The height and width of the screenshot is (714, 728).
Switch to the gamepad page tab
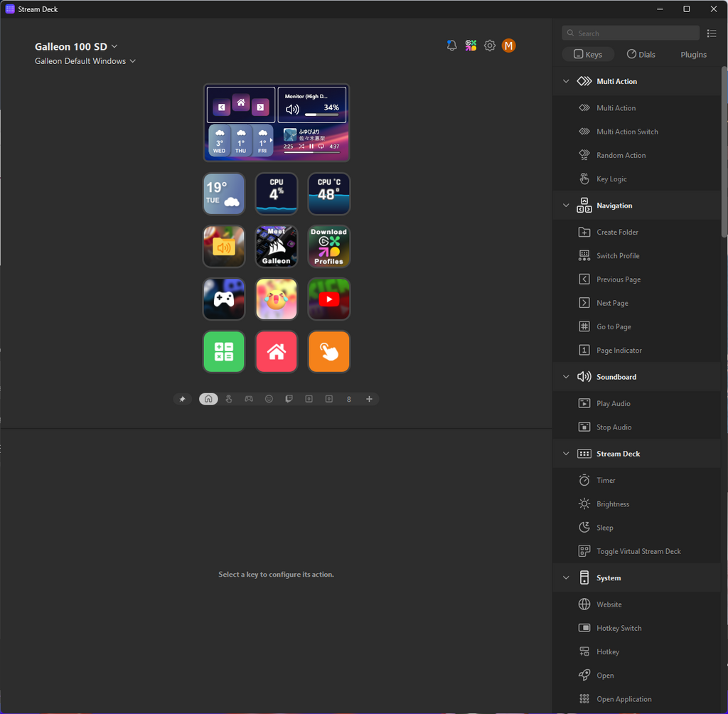coord(249,399)
